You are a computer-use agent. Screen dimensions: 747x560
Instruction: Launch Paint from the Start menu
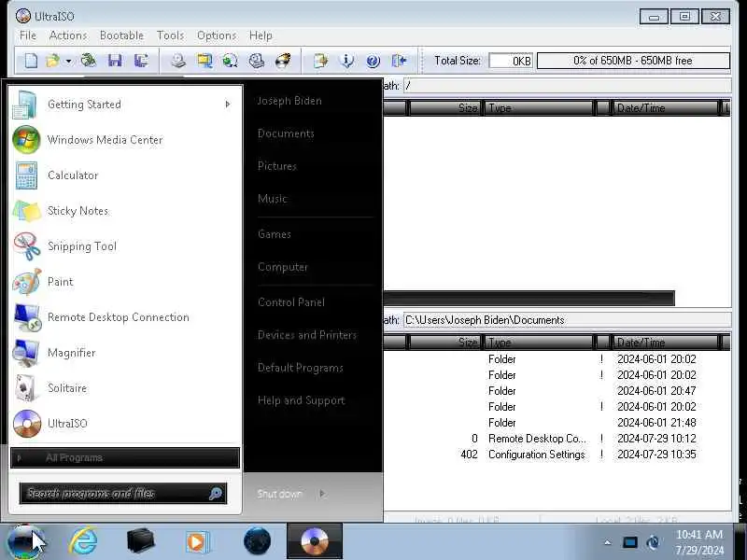(x=125, y=282)
